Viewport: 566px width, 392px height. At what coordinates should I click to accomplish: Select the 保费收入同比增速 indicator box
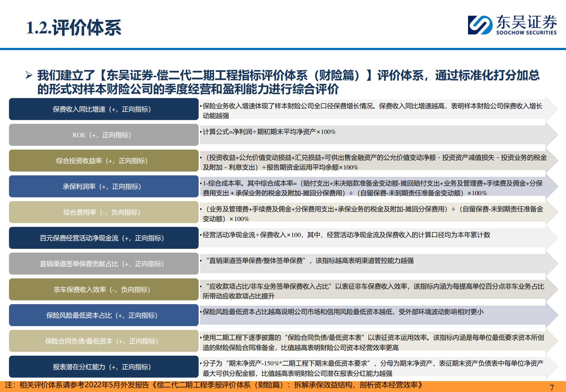pyautogui.click(x=104, y=109)
